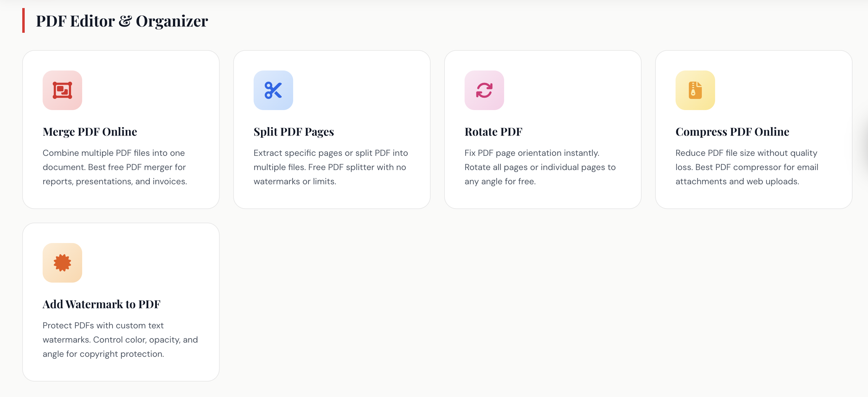The width and height of the screenshot is (868, 397).
Task: Select the scissors icon for Split PDF Pages
Action: tap(273, 90)
